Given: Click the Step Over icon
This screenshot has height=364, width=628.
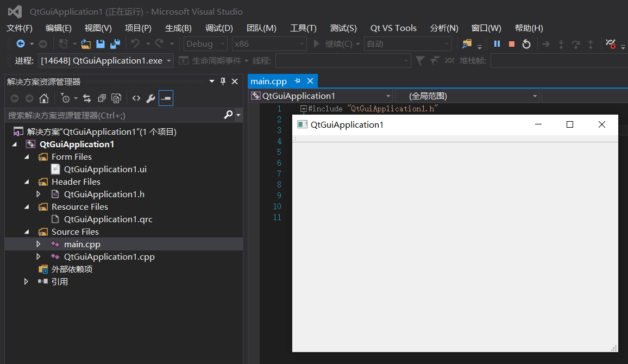Looking at the screenshot, I should (x=576, y=43).
